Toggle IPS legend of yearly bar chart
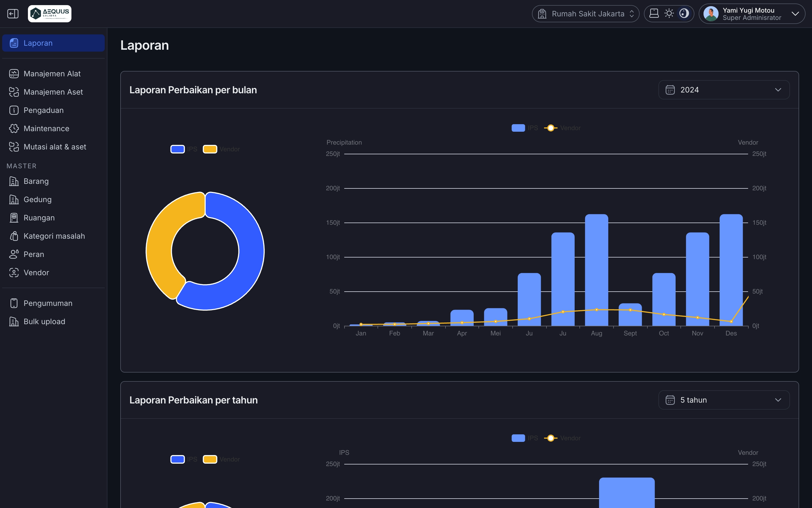 (x=525, y=438)
